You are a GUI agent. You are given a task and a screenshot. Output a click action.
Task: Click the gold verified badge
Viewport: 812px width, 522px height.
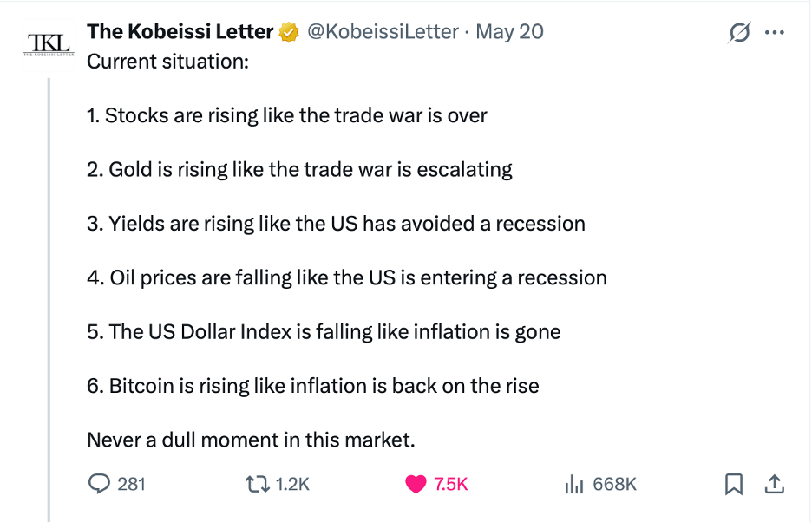click(289, 33)
